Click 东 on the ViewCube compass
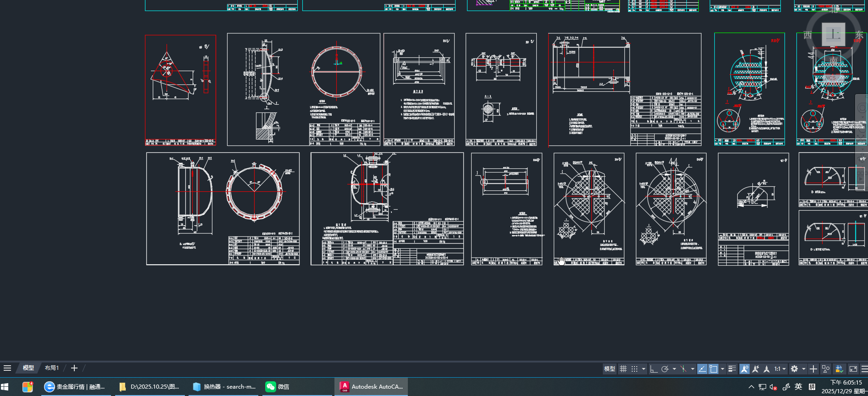 [859, 35]
